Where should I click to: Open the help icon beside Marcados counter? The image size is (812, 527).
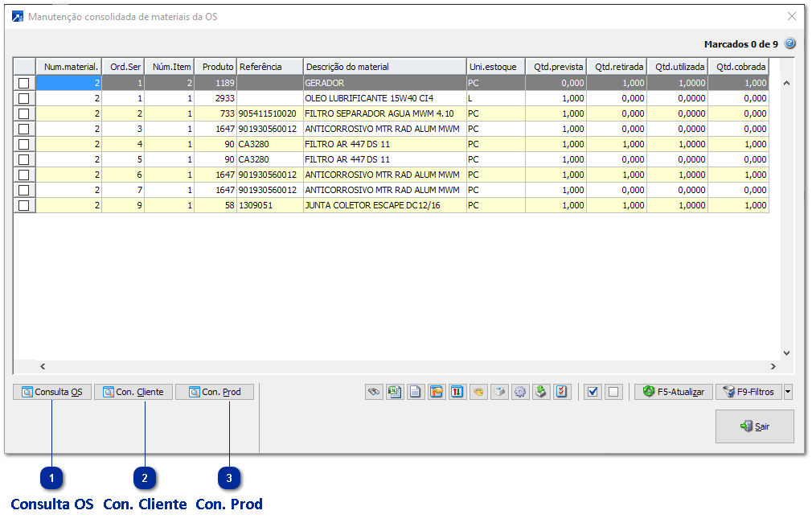[789, 44]
